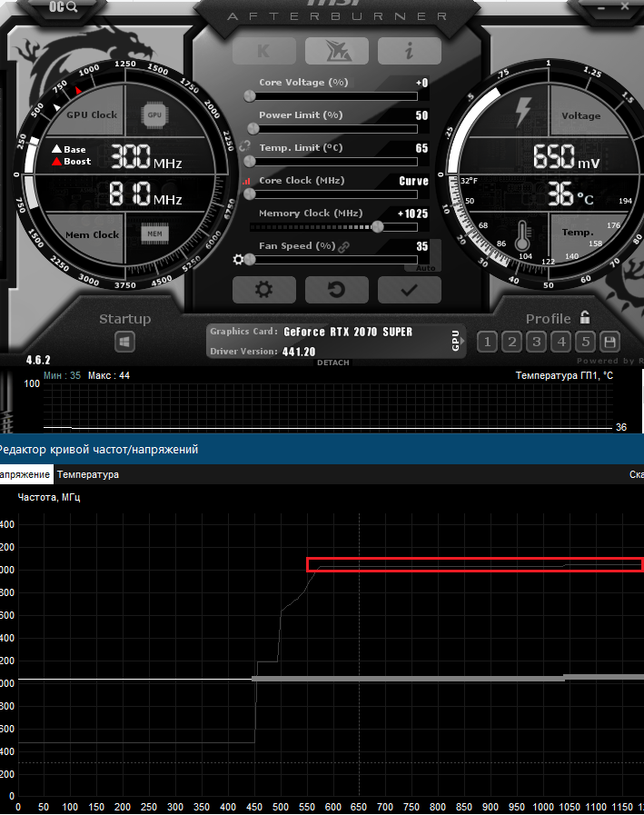Click the MEM chip icon
This screenshot has height=815, width=644.
click(x=154, y=234)
